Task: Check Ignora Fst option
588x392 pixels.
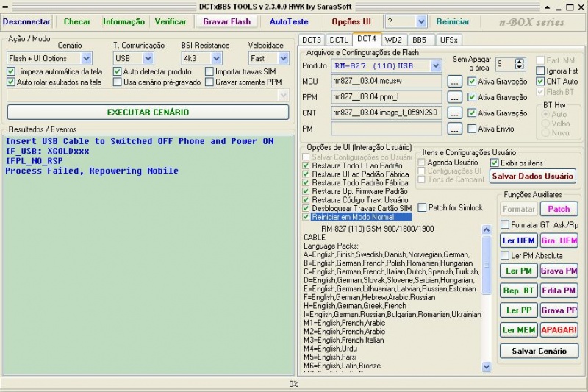Action: click(x=540, y=71)
